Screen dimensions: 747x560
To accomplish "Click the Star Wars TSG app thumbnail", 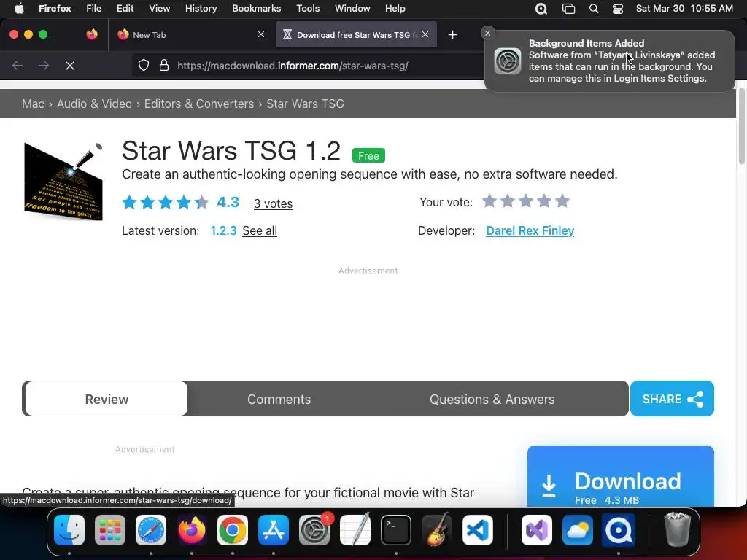I will pos(63,182).
